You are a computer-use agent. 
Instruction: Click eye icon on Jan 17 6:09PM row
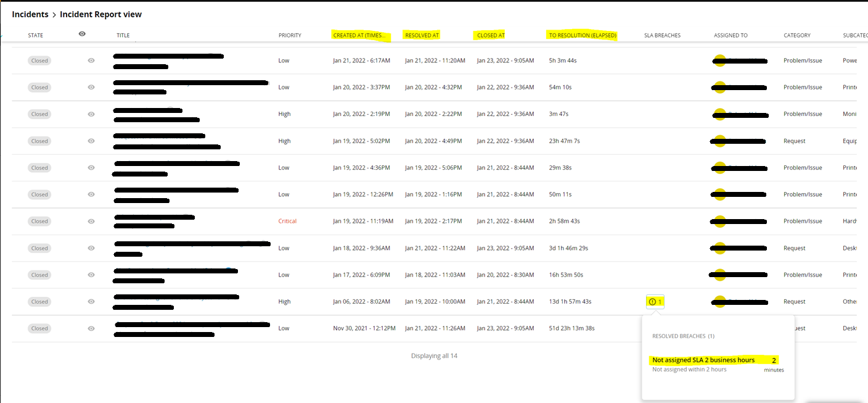click(x=91, y=275)
